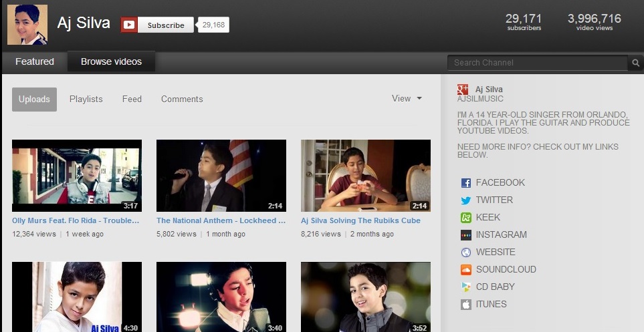The height and width of the screenshot is (332, 644).
Task: Open the Keek icon link
Action: tap(466, 217)
